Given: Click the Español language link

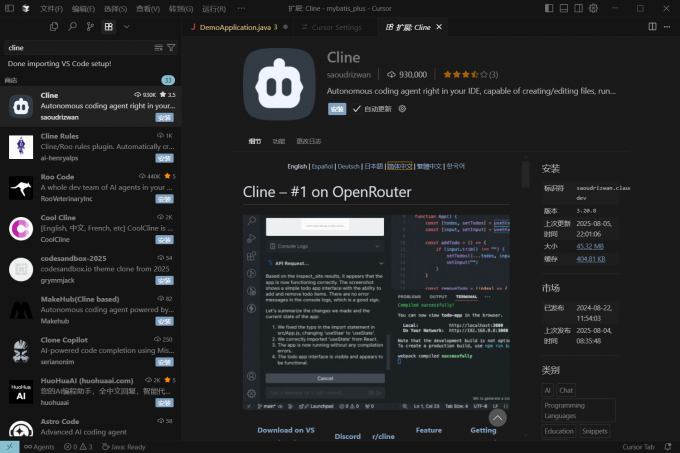Looking at the screenshot, I should point(322,166).
